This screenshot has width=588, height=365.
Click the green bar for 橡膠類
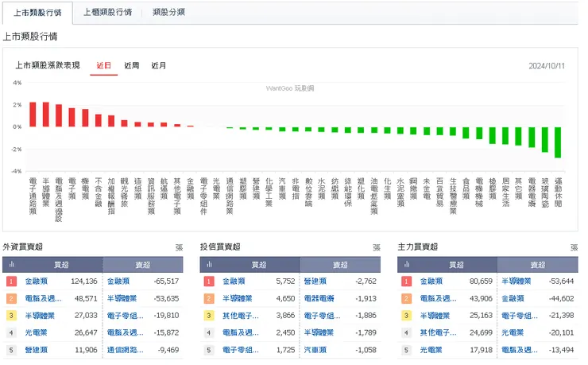coord(493,135)
